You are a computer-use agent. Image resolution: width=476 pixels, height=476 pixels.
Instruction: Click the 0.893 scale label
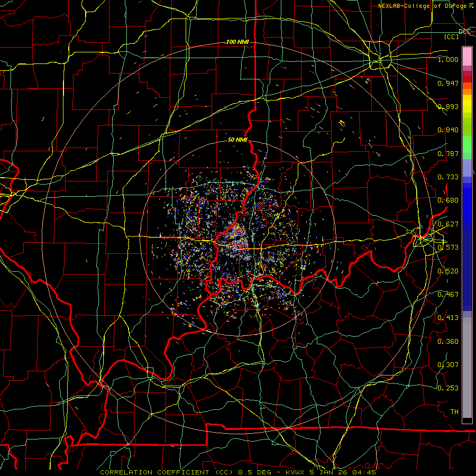[x=448, y=106]
